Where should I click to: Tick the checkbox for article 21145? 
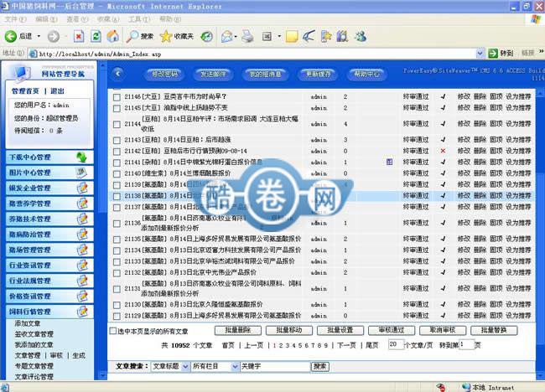point(117,108)
